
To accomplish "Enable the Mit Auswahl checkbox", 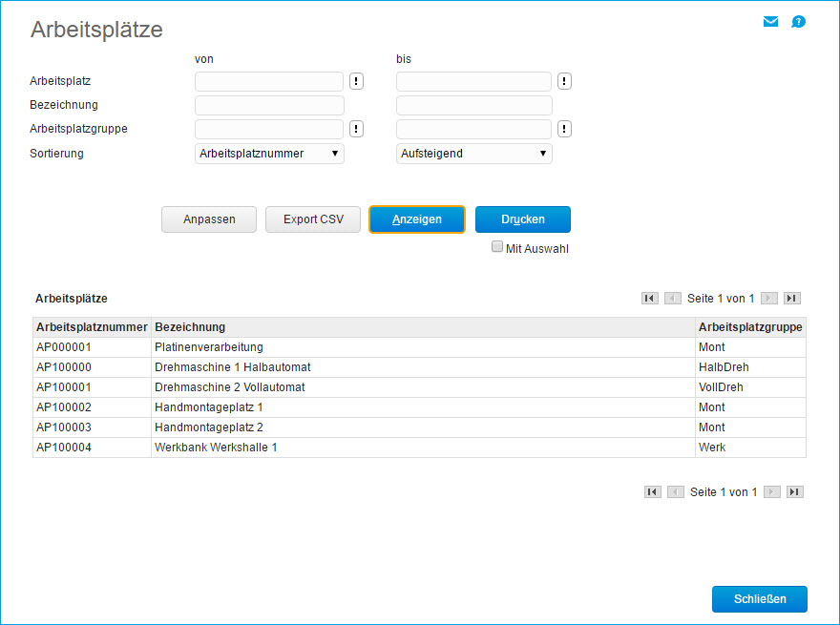I will point(496,246).
